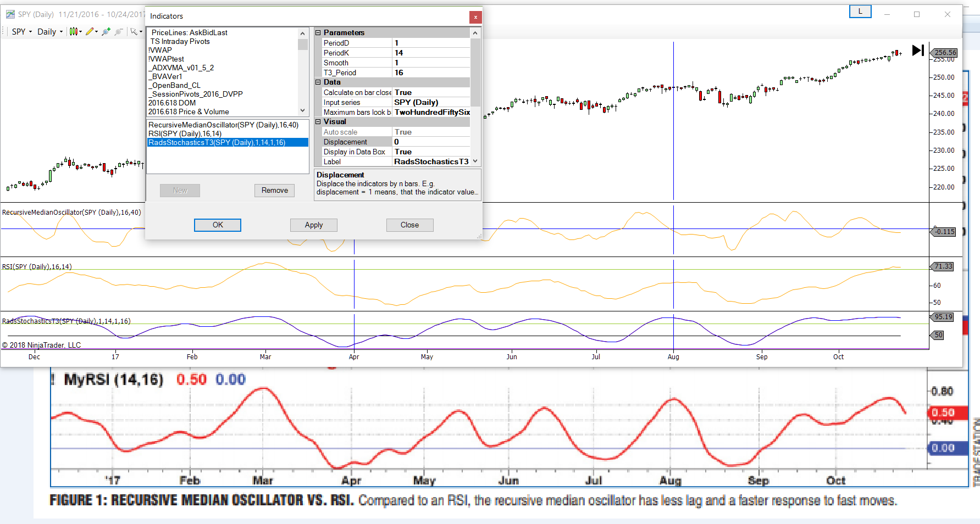Edit the PeriodK value field
Image resolution: width=980 pixels, height=524 pixels.
click(x=431, y=53)
